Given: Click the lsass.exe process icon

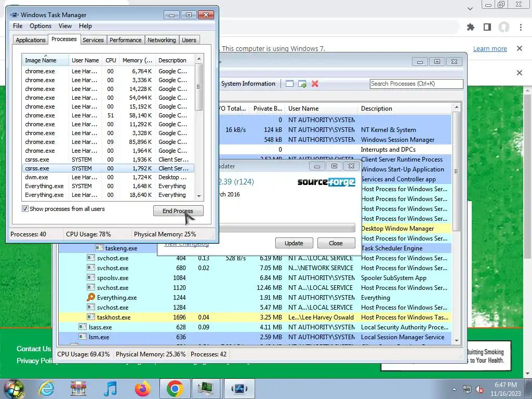Looking at the screenshot, I should tap(83, 327).
